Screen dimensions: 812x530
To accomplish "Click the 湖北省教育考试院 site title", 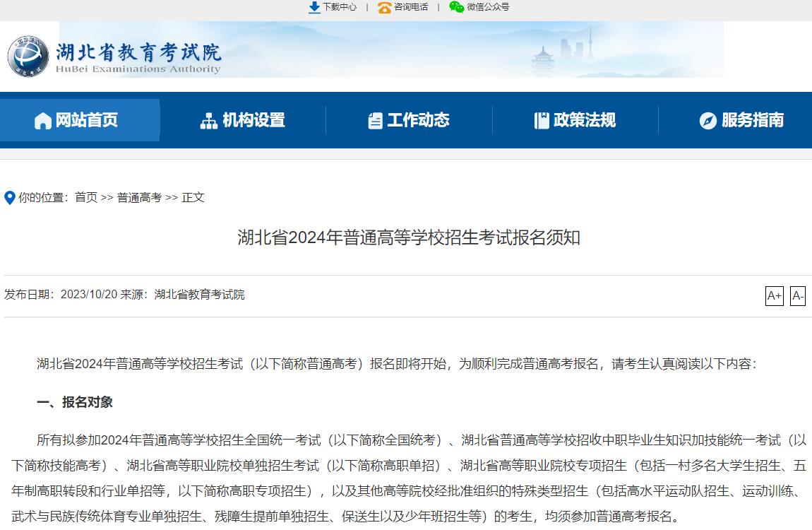I will (139, 52).
